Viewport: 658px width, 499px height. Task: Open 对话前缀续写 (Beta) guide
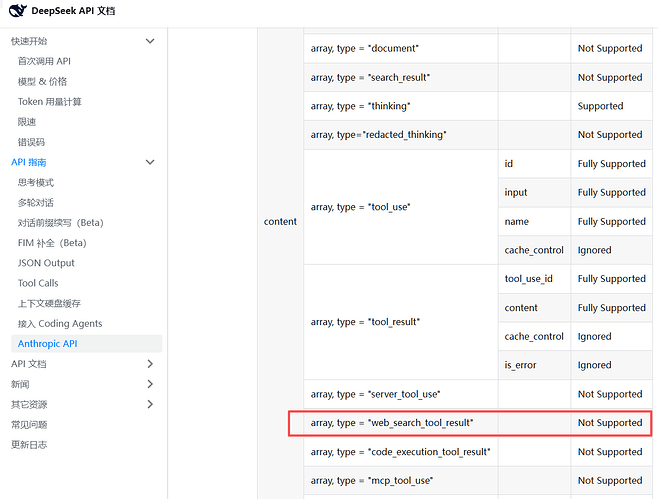pyautogui.click(x=60, y=222)
